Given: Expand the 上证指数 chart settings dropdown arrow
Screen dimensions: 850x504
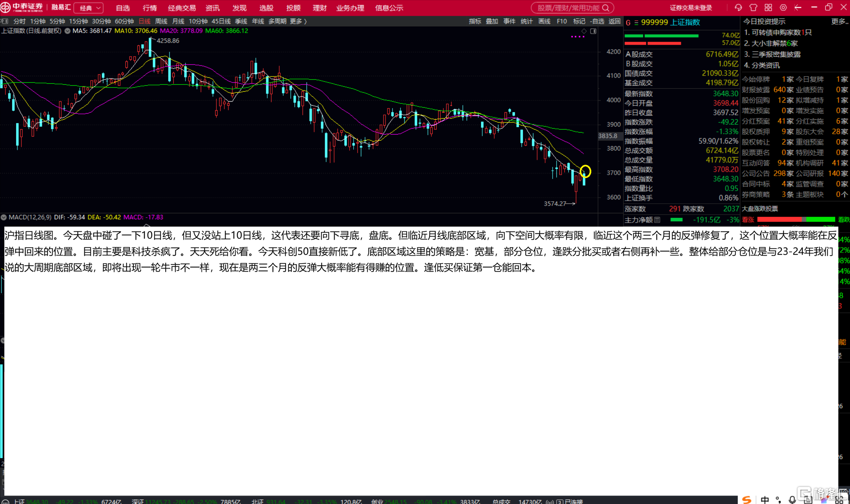Looking at the screenshot, I should tap(67, 31).
